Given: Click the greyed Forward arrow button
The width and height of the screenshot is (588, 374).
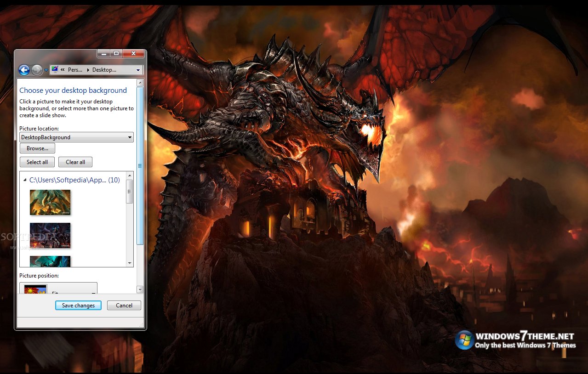Looking at the screenshot, I should (37, 70).
